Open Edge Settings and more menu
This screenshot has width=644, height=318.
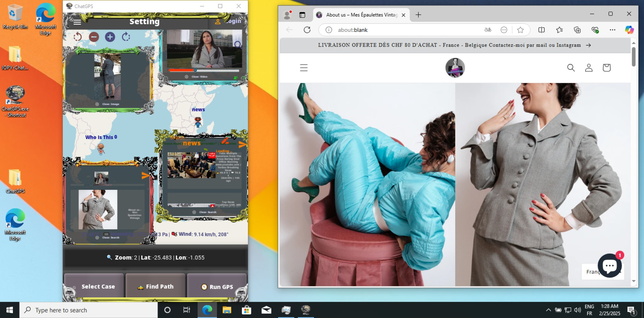click(613, 30)
